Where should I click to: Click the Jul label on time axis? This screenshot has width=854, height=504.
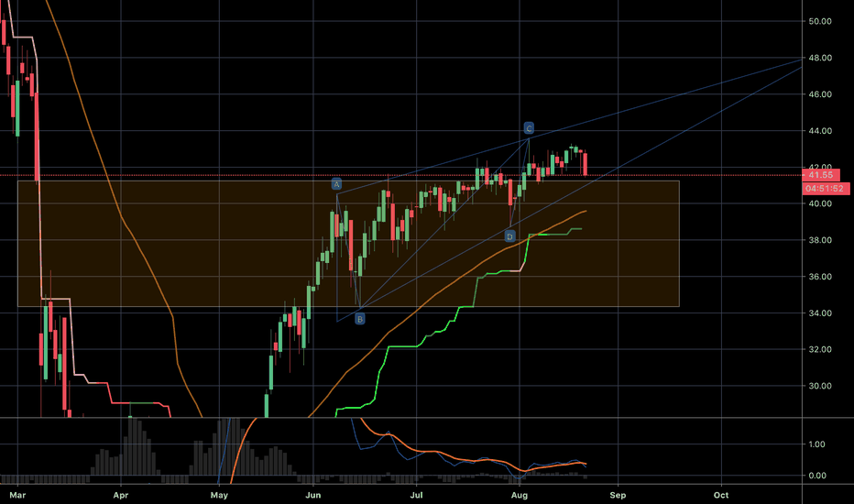click(x=416, y=495)
